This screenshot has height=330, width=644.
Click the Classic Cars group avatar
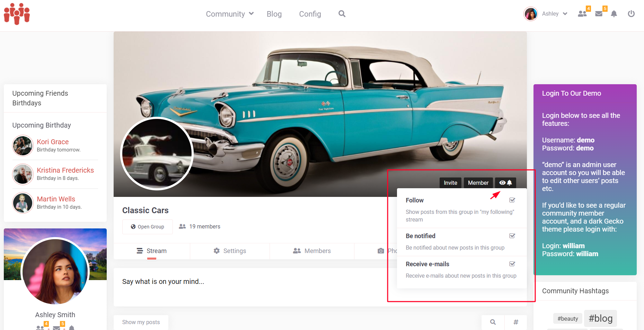tap(157, 154)
